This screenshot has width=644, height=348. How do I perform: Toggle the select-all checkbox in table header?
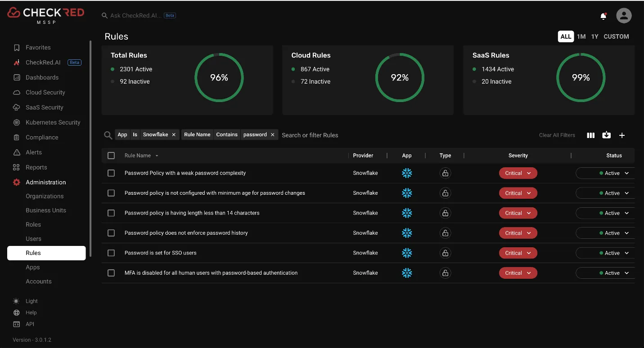(111, 156)
